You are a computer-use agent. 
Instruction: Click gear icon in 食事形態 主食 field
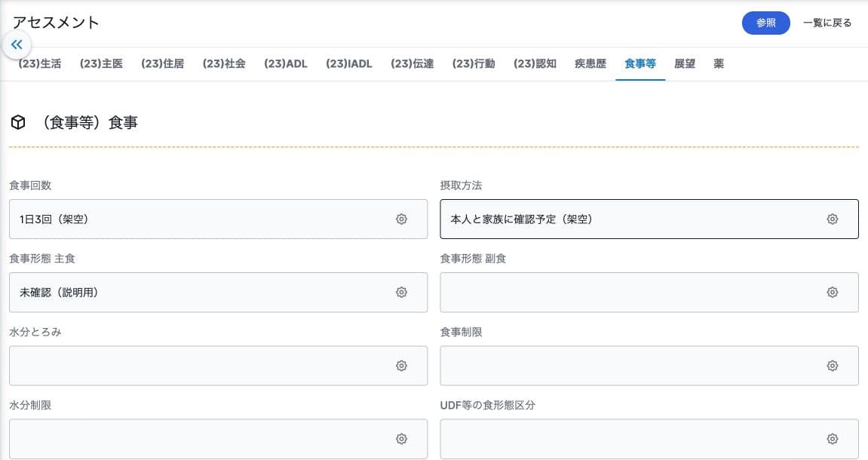(x=401, y=293)
